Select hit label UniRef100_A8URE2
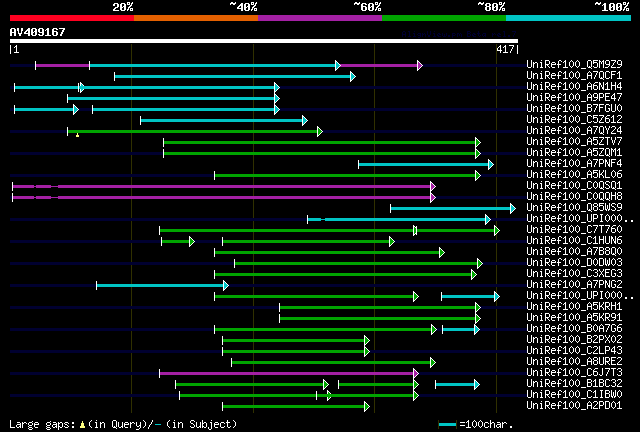This screenshot has height=432, width=640. 574,361
